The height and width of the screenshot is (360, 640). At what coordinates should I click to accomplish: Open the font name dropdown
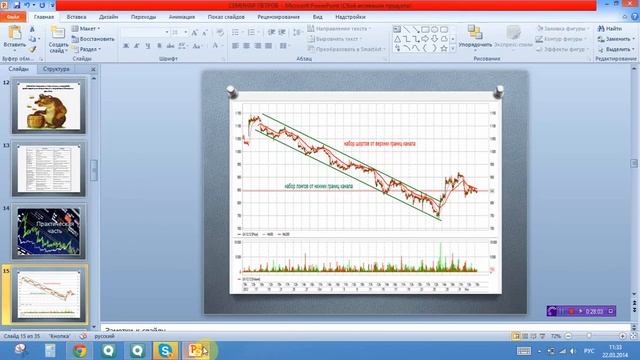point(167,32)
